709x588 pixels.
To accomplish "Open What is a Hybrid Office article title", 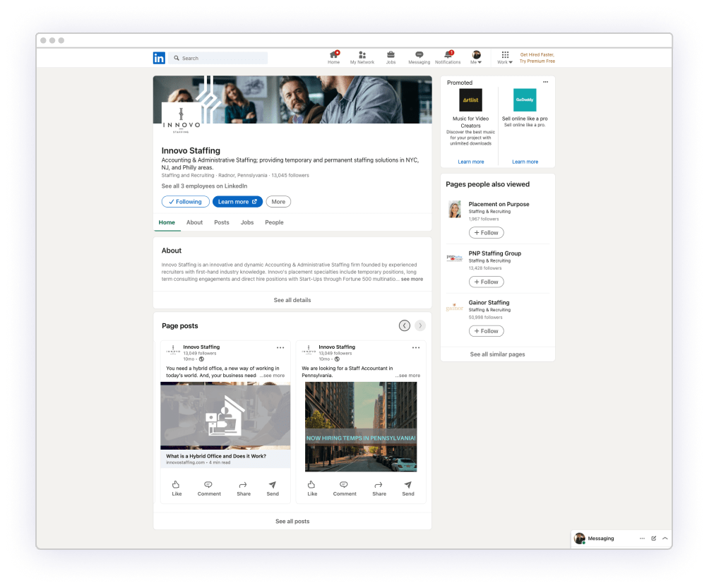I will coord(216,456).
